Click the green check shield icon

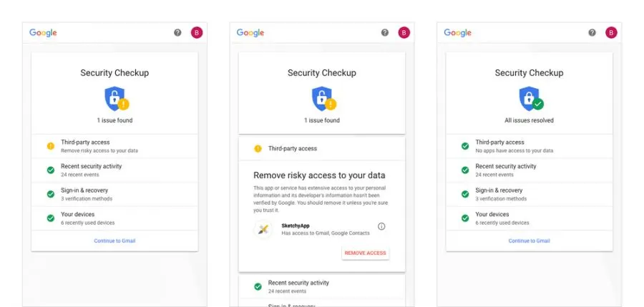[x=530, y=98]
